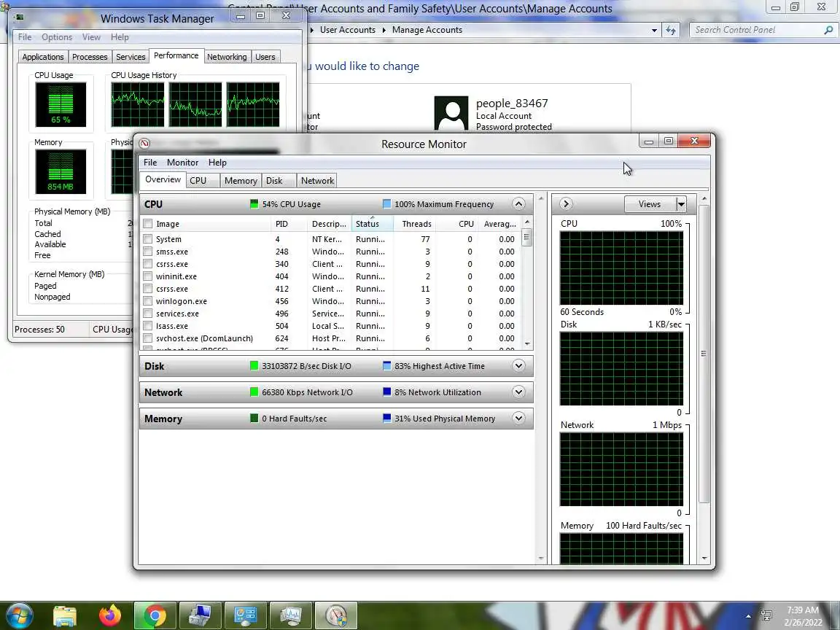The image size is (840, 630).
Task: Select the Task Manager taskbar icon
Action: 290,616
